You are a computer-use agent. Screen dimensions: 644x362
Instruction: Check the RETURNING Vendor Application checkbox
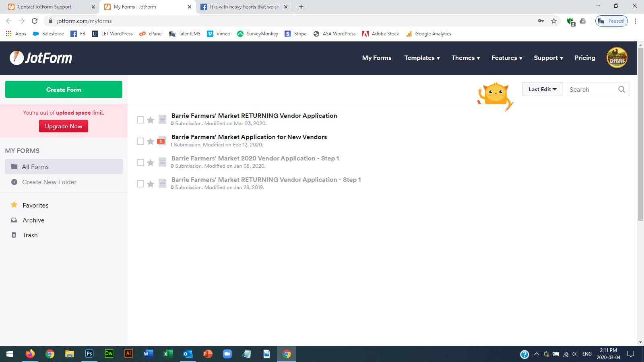click(140, 119)
